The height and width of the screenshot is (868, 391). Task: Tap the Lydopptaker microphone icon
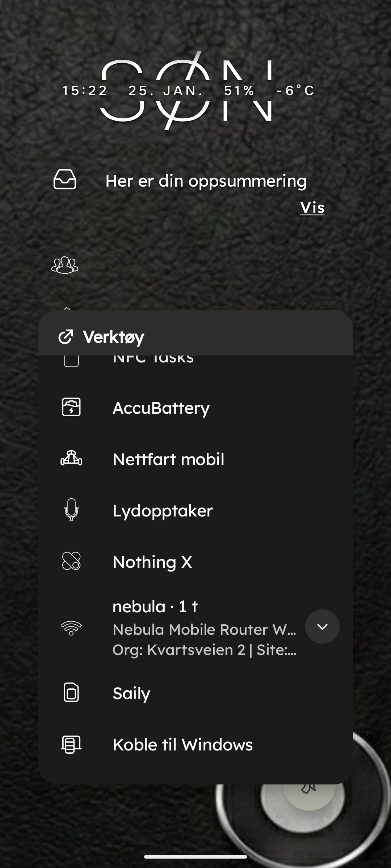[x=71, y=510]
